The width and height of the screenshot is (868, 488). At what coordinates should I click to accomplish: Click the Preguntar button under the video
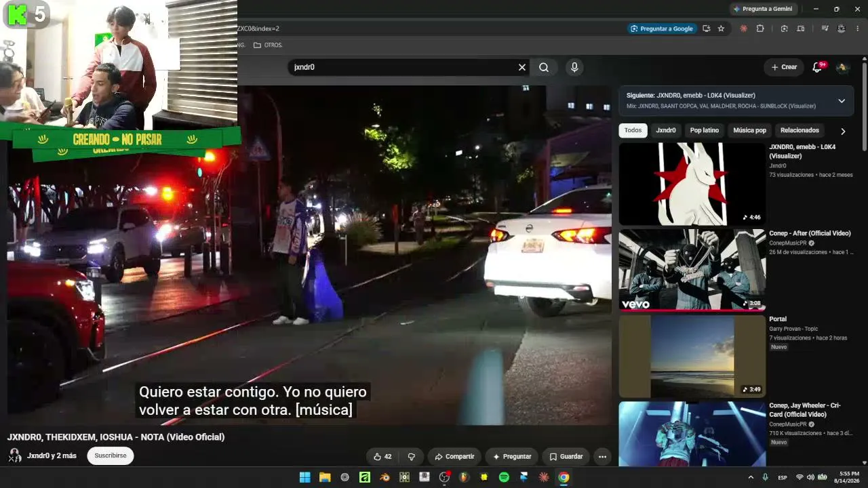tap(512, 457)
